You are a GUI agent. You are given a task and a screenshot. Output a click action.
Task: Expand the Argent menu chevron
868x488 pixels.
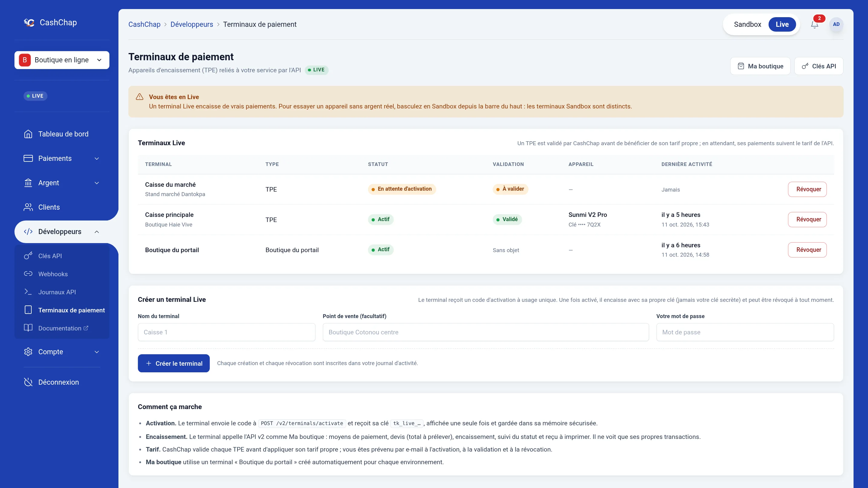[x=97, y=183]
